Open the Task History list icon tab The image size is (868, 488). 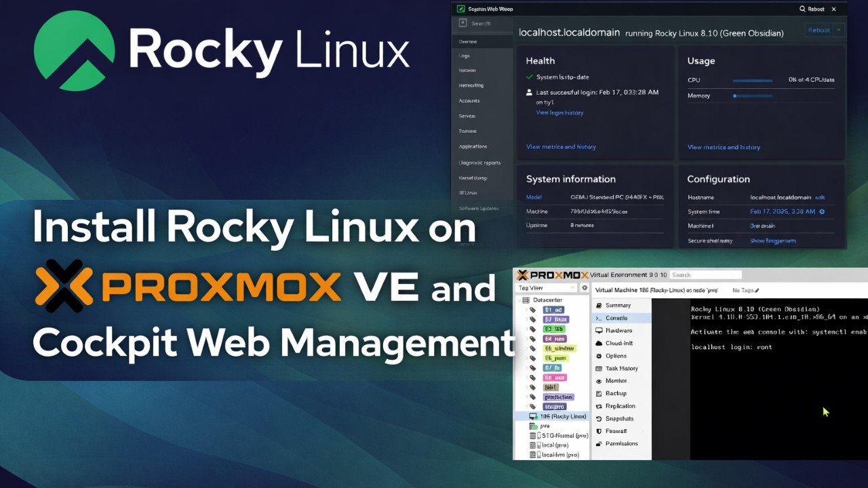(x=599, y=369)
